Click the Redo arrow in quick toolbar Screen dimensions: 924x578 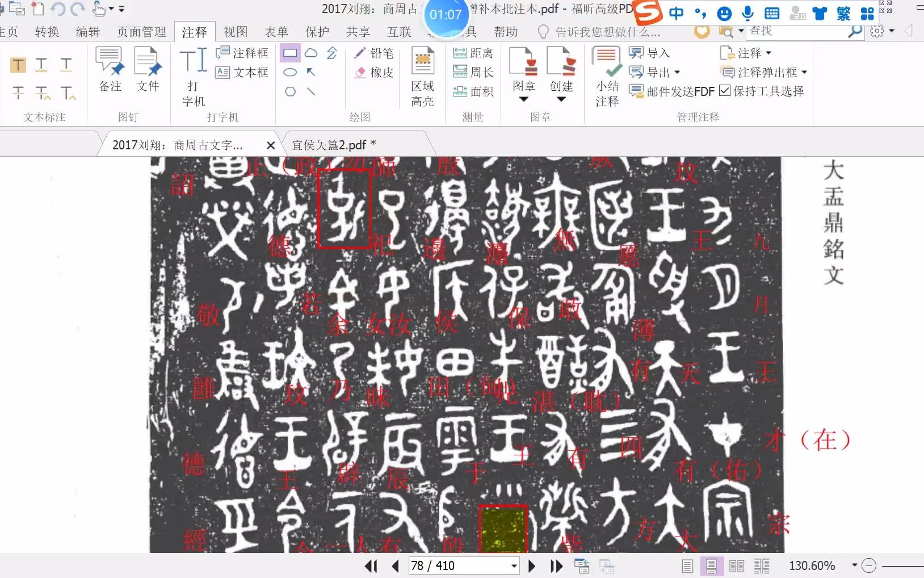[x=77, y=9]
